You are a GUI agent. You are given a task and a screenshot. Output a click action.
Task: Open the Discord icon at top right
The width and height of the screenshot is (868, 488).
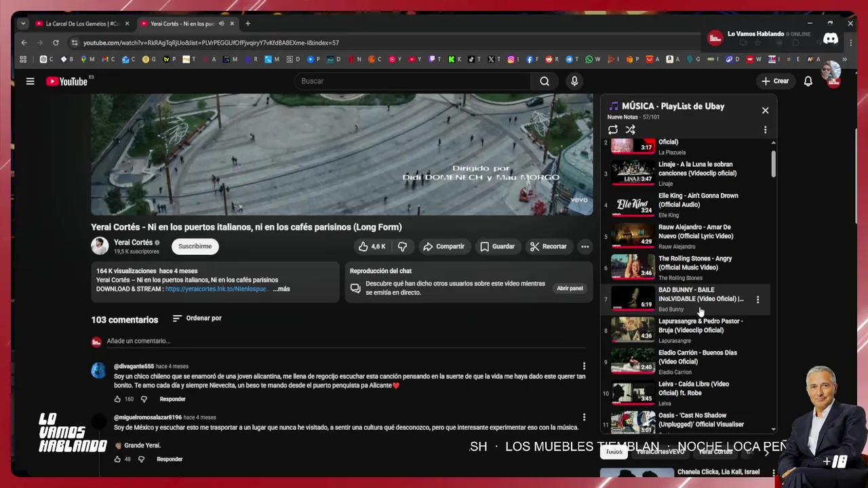click(831, 39)
